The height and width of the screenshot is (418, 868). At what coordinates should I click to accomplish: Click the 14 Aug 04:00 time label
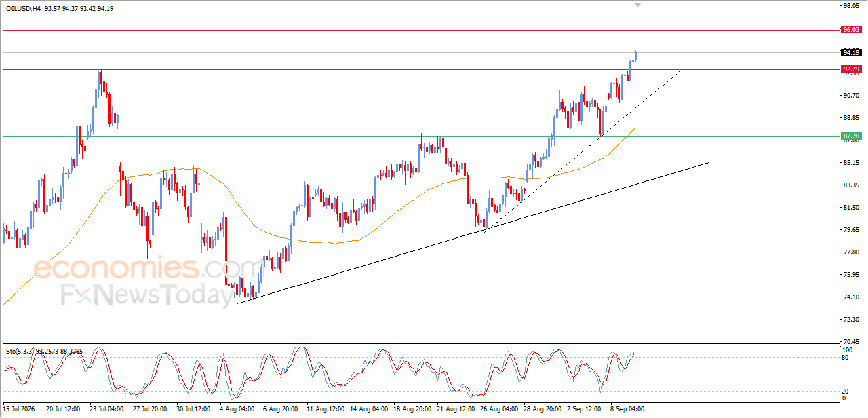tap(368, 409)
